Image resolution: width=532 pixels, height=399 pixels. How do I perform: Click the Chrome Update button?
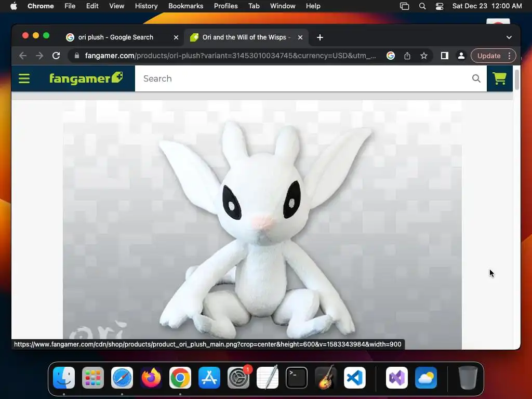point(488,56)
